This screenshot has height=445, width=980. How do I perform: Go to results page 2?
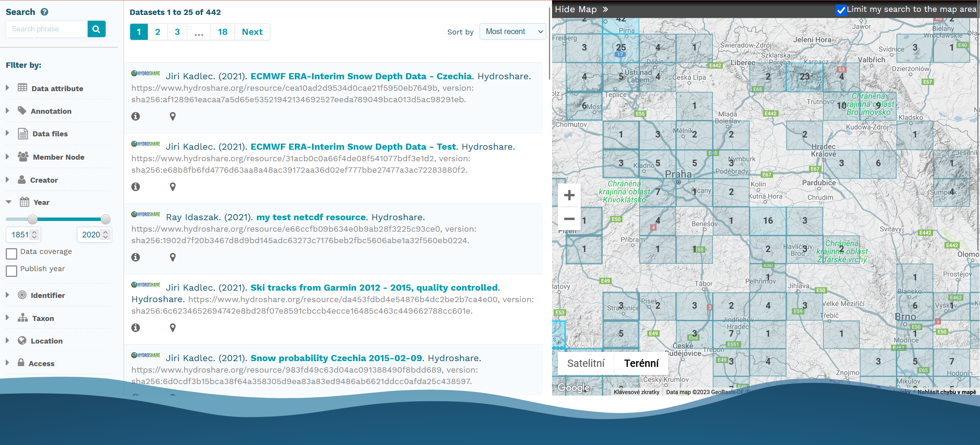click(158, 32)
